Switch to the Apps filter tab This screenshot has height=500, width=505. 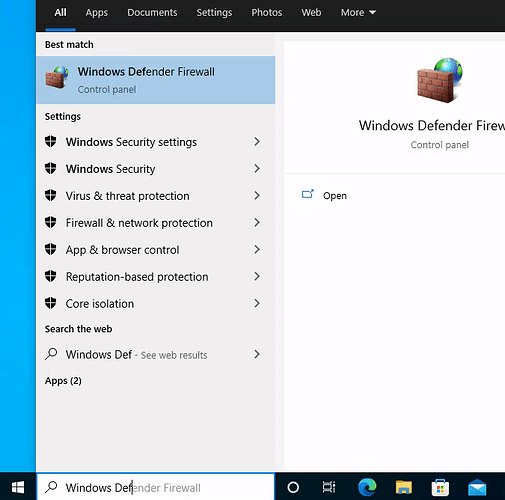(x=97, y=13)
